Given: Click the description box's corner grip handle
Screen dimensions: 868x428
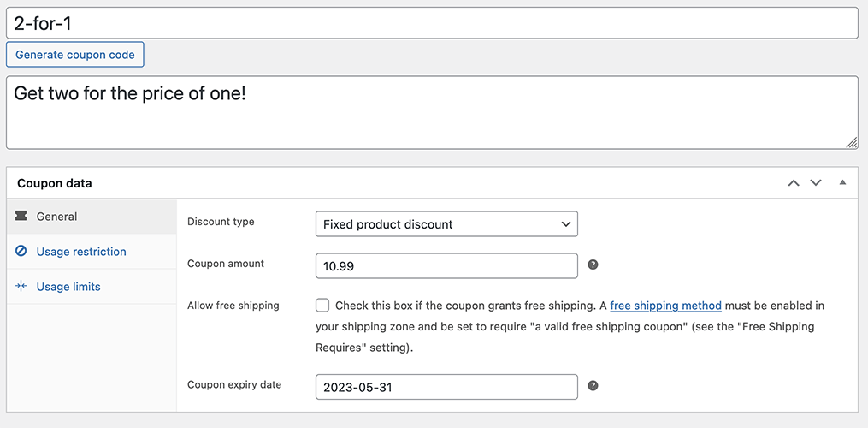Looking at the screenshot, I should (852, 142).
